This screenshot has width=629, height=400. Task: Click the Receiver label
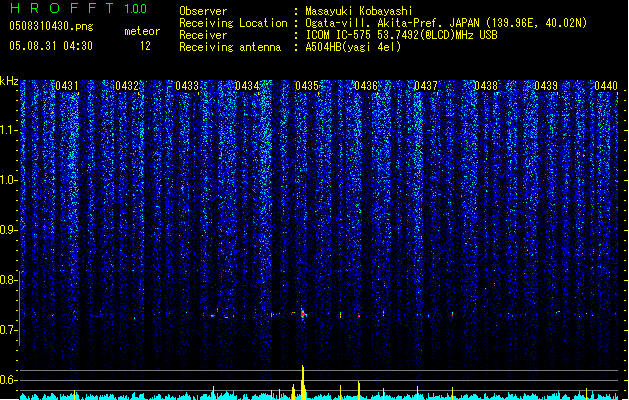(x=203, y=35)
